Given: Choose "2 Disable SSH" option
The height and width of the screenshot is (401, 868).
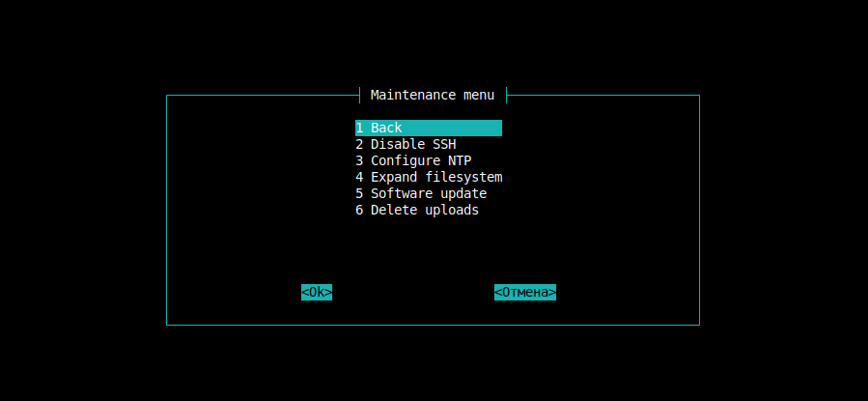Looking at the screenshot, I should pyautogui.click(x=406, y=145).
